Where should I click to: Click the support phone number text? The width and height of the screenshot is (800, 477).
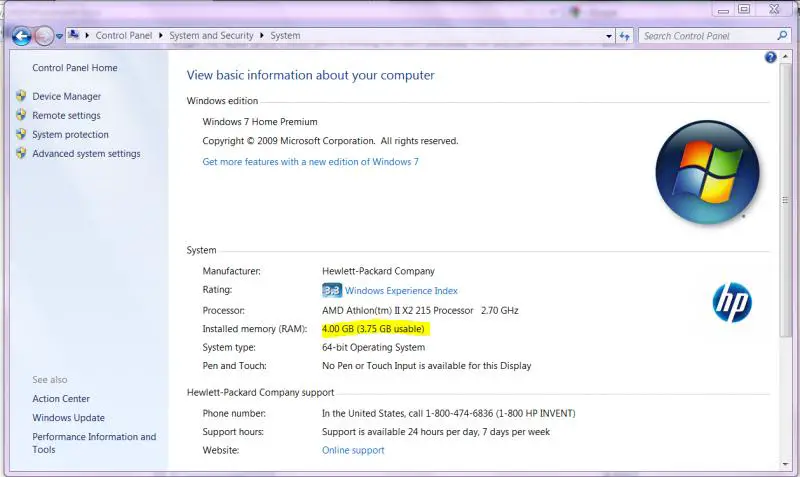[x=448, y=413]
